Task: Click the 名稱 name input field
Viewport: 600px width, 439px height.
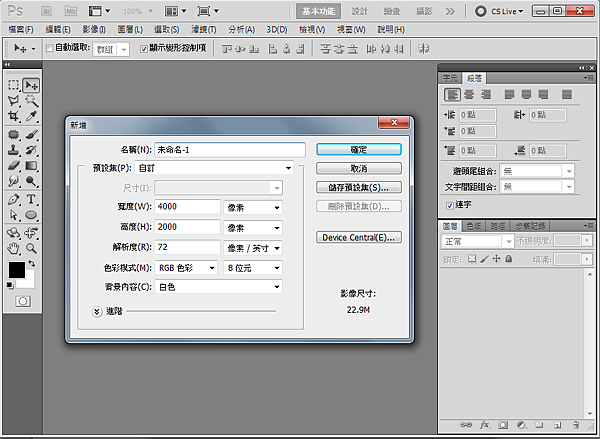Action: coord(229,149)
